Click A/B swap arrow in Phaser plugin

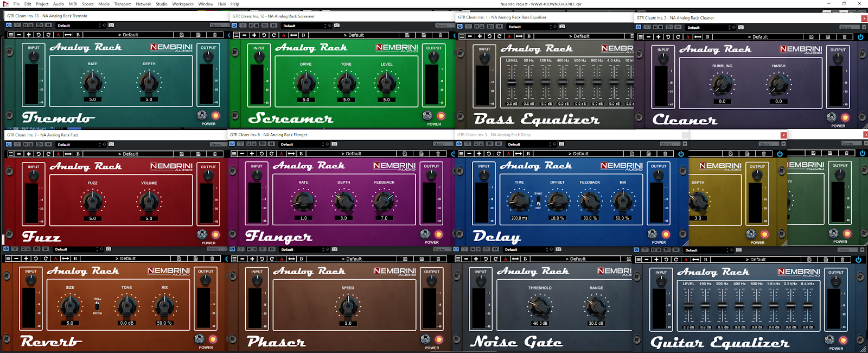point(292,259)
